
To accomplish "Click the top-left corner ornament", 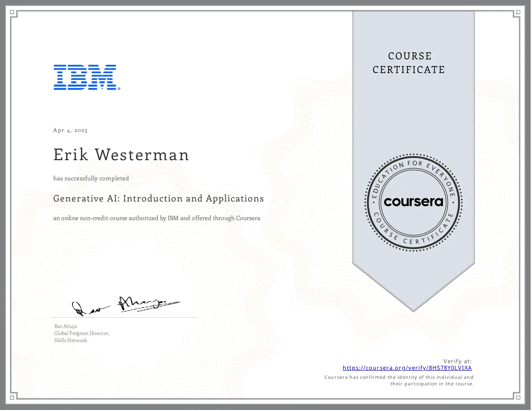I will point(12,13).
